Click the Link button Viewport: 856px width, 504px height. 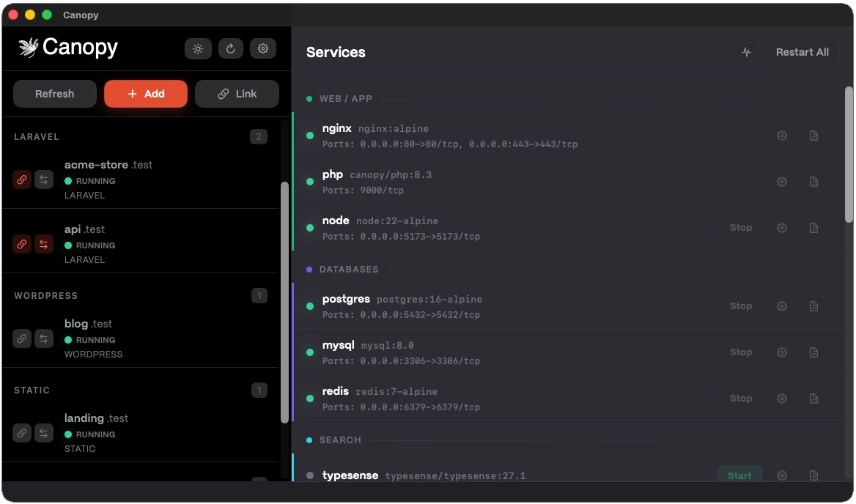[x=237, y=94]
